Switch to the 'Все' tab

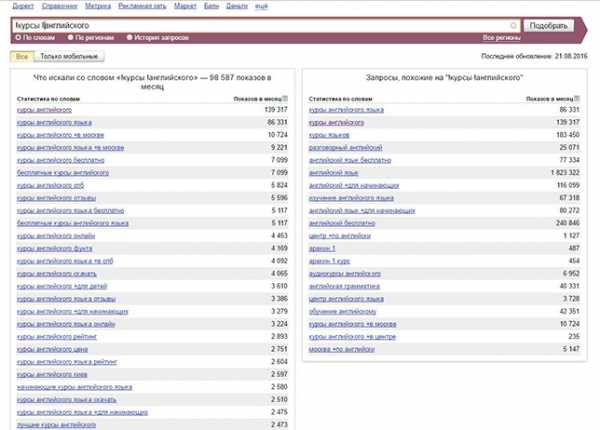point(22,57)
